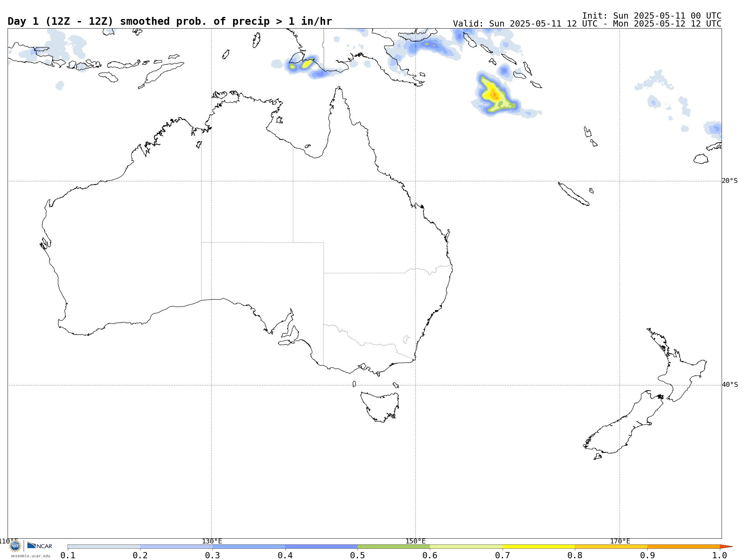Click the 0.3–0.4 blue colorbar segment
Image resolution: width=744 pixels, height=560 pixels.
249,547
